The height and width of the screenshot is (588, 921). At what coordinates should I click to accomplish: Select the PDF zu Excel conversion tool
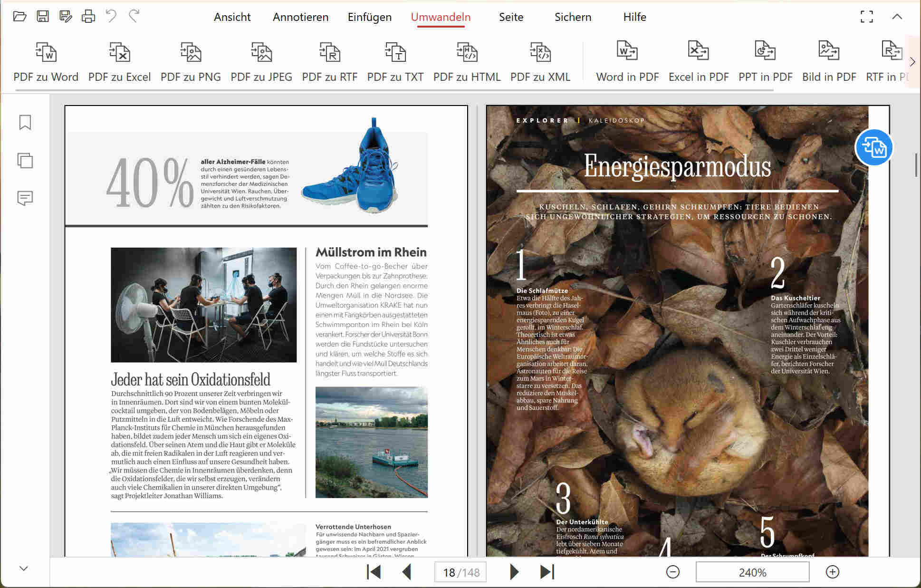click(119, 62)
